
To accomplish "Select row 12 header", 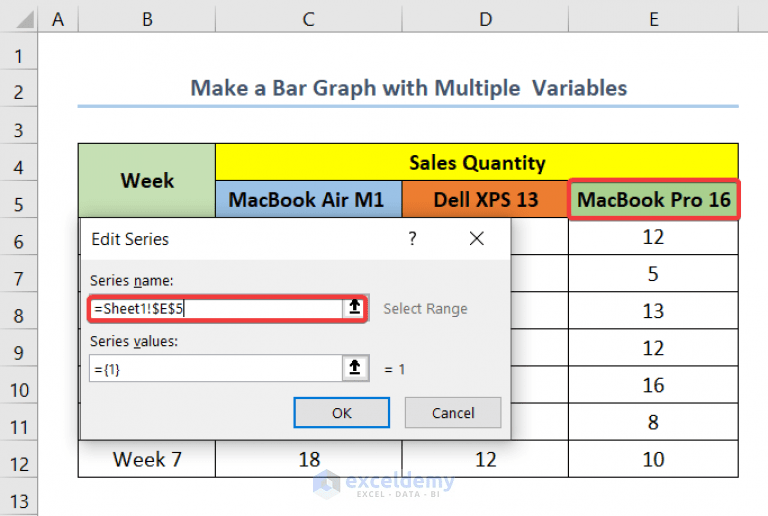I will 19,460.
